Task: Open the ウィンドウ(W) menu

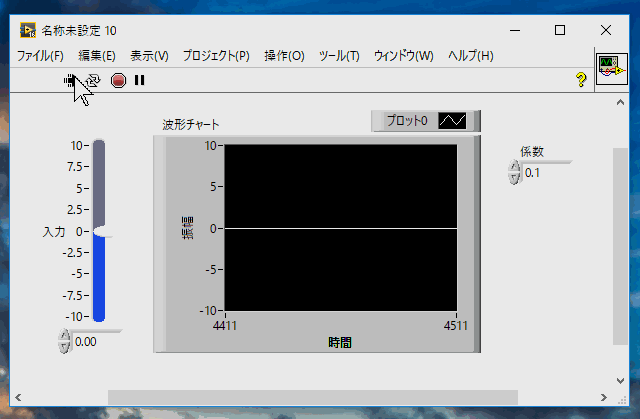Action: pyautogui.click(x=403, y=55)
